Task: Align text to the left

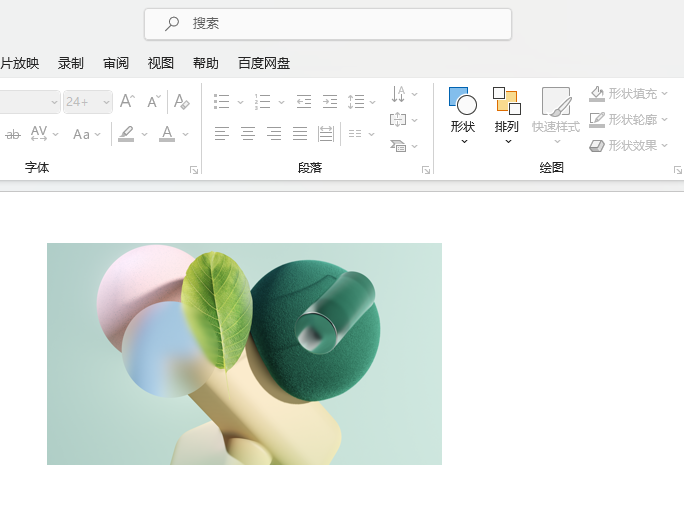Action: (x=222, y=134)
